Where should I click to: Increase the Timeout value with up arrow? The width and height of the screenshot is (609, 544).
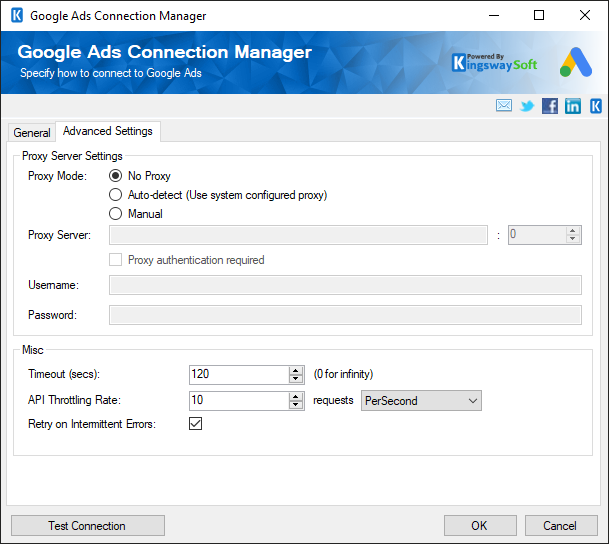296,370
